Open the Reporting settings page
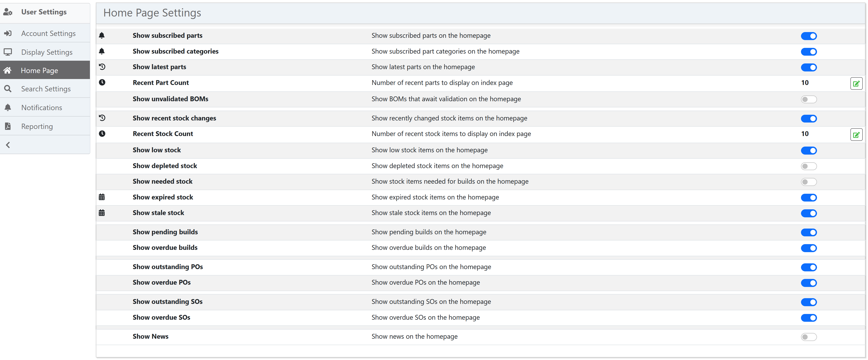 click(x=37, y=126)
